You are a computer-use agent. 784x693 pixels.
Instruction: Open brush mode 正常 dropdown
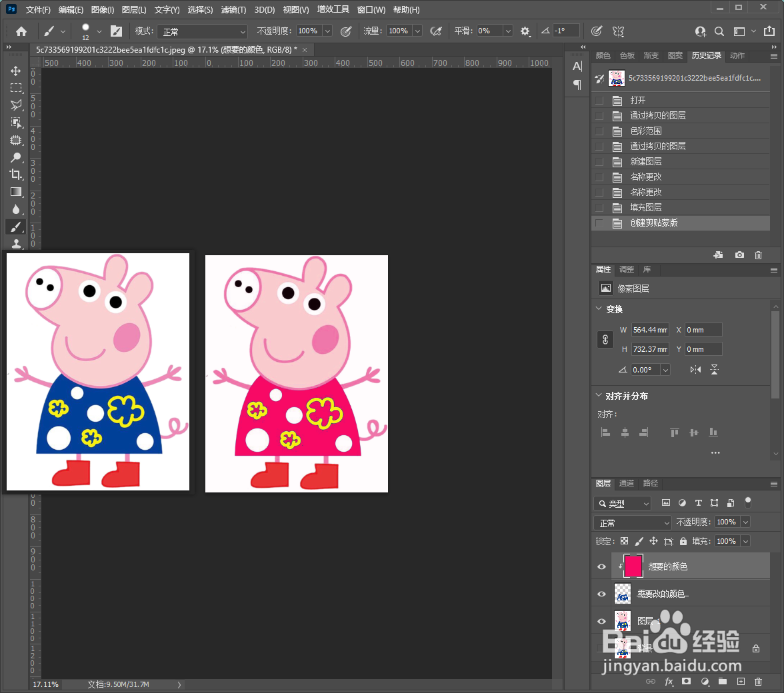point(203,31)
